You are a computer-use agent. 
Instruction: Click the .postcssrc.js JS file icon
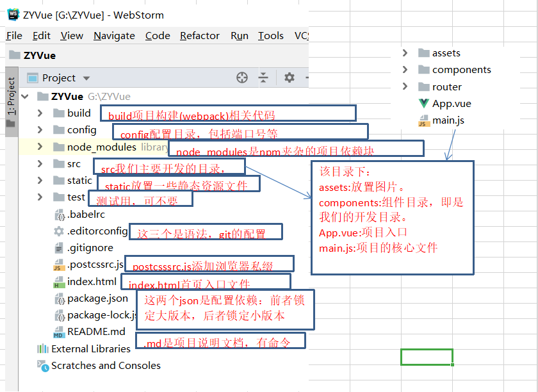click(59, 265)
